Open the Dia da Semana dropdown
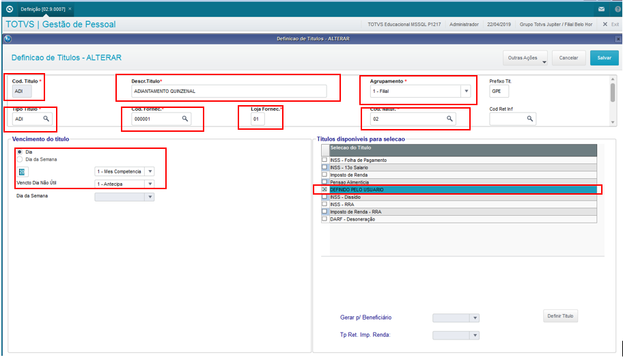 click(x=150, y=197)
